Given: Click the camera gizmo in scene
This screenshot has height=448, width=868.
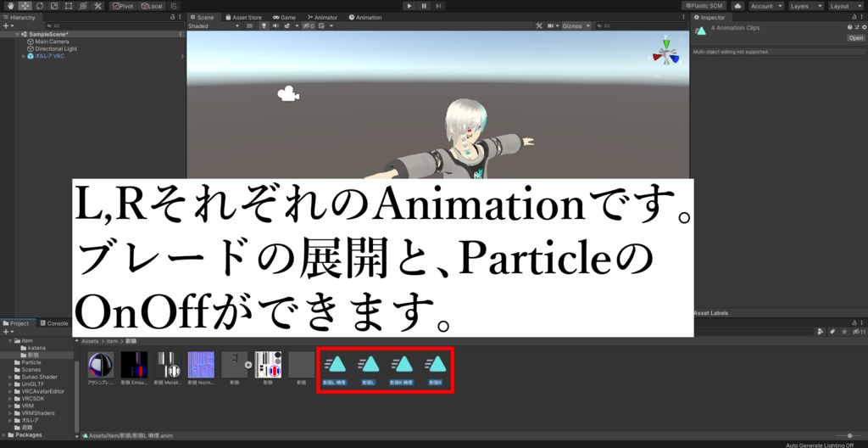Looking at the screenshot, I should click(287, 93).
